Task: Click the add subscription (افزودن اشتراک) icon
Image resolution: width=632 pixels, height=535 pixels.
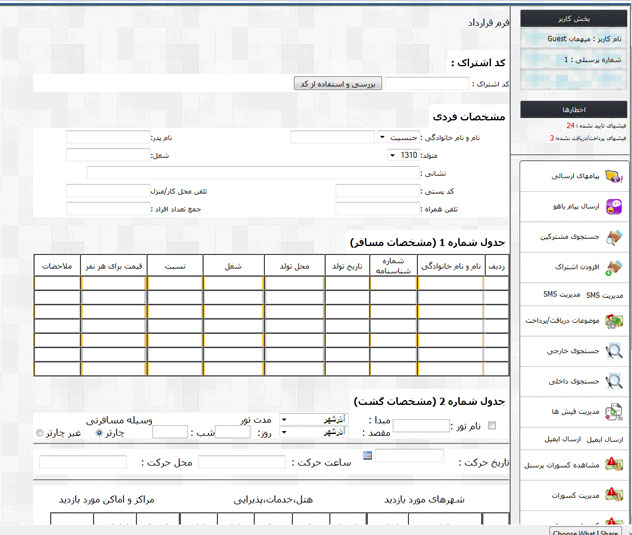Action: coord(614,267)
